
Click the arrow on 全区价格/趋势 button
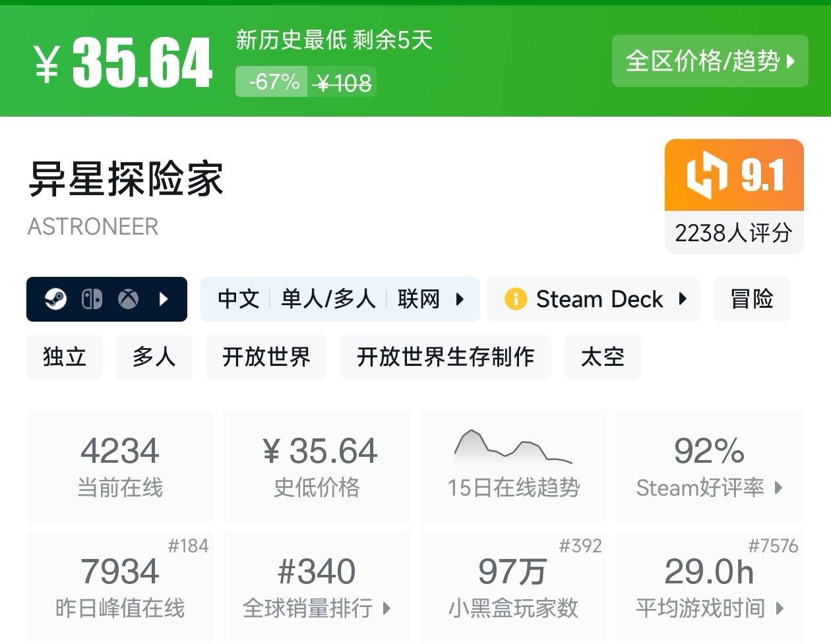coord(791,61)
